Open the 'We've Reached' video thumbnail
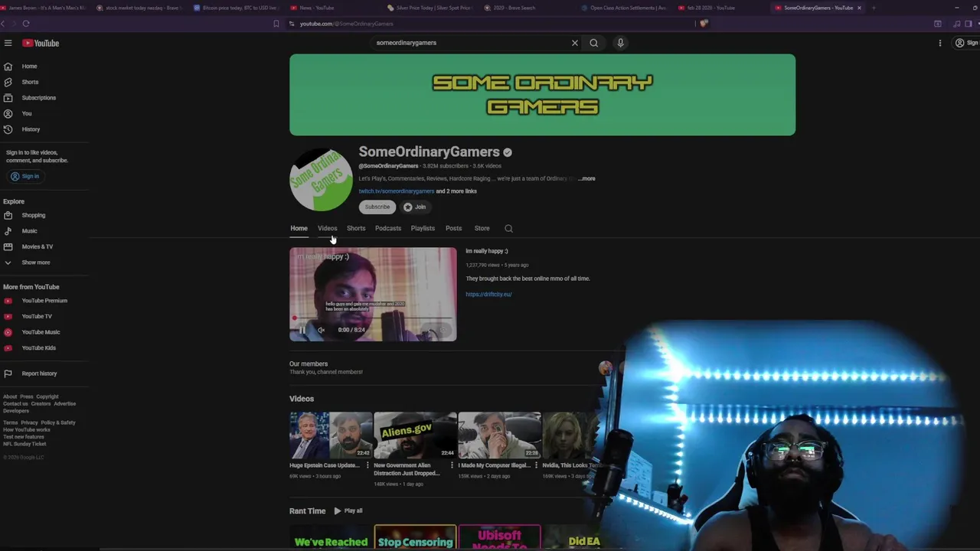 (331, 538)
